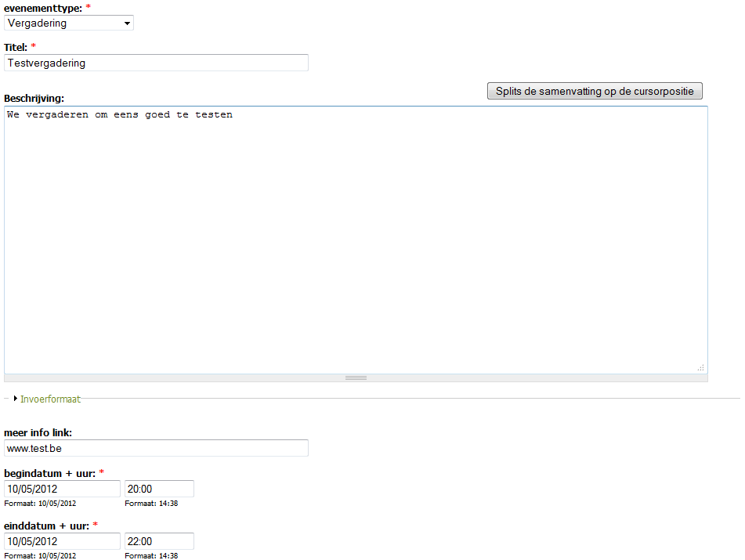Click the 'begindatum + uur:' label
The image size is (745, 560).
pos(49,473)
